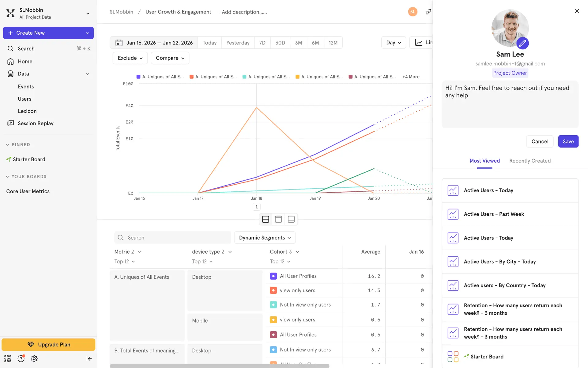
Task: Select the split chart and table layout
Action: pos(266,219)
